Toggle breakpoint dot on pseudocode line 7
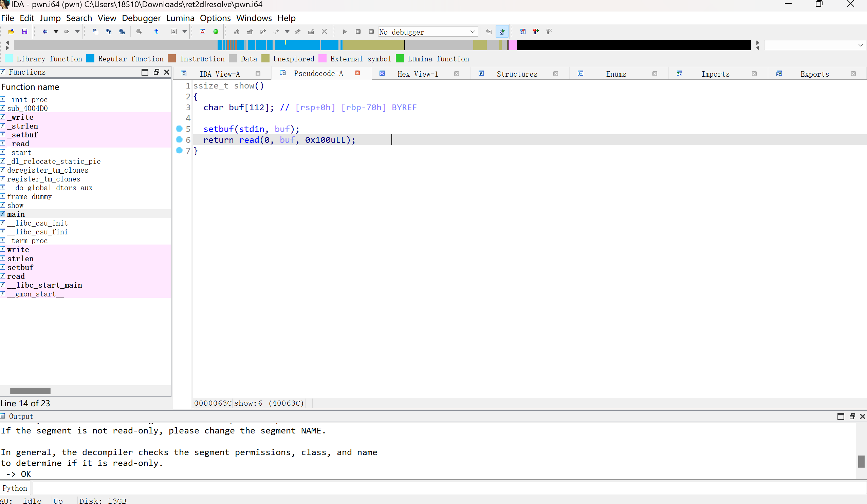867x504 pixels. [x=179, y=150]
